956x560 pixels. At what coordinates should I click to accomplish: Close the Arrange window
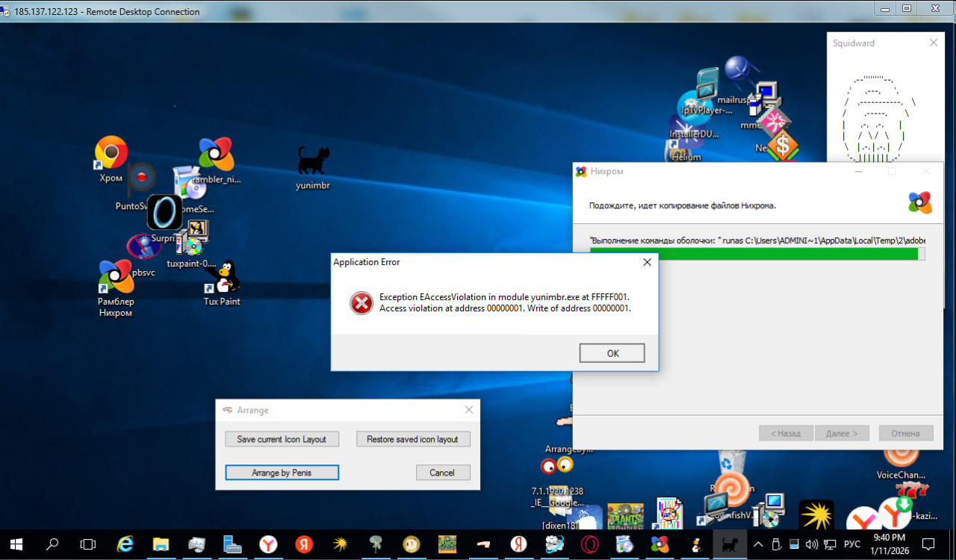pos(469,410)
